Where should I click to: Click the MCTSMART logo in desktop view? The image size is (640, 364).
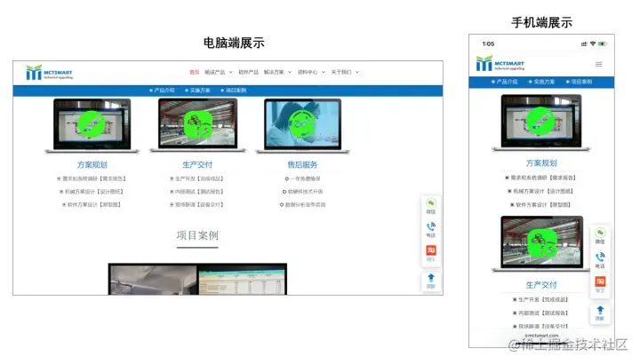coord(49,73)
